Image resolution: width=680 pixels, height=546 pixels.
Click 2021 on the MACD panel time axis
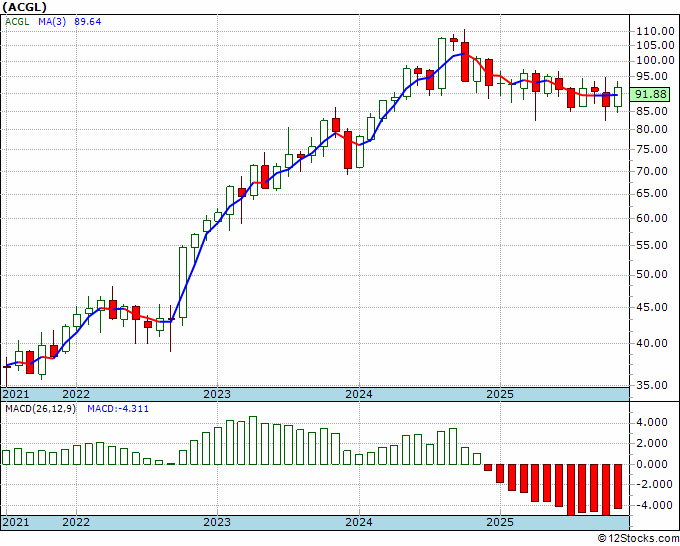pos(16,522)
